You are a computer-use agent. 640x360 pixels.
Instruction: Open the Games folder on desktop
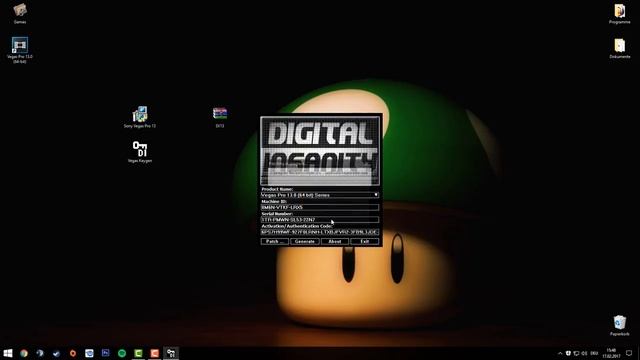coord(20,13)
